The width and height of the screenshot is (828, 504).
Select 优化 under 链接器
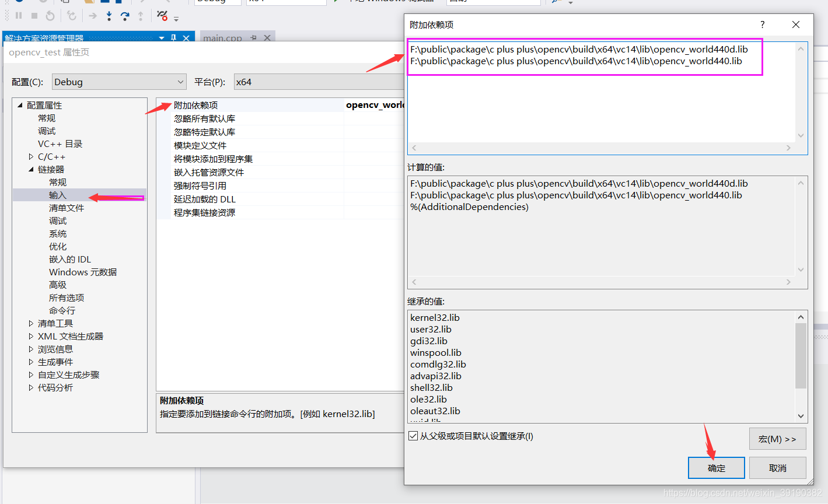click(58, 246)
